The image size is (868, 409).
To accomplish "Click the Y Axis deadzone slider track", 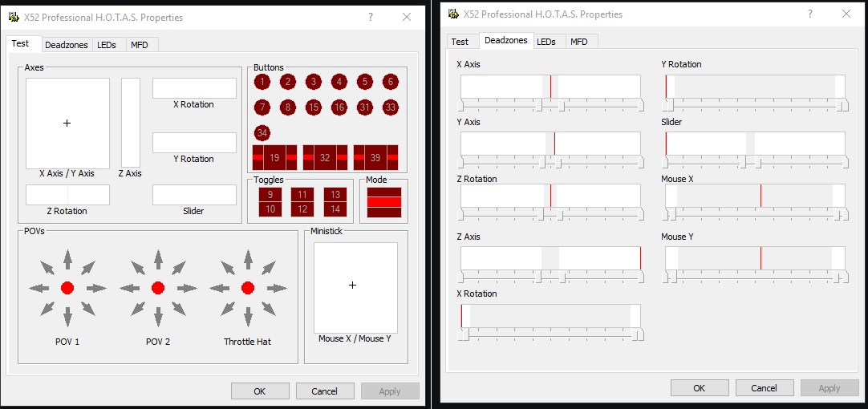I will pyautogui.click(x=551, y=162).
